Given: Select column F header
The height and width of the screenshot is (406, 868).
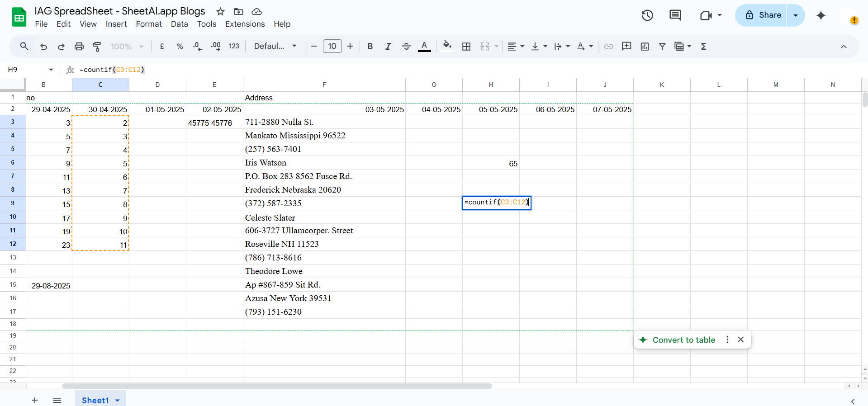Looking at the screenshot, I should [x=324, y=85].
